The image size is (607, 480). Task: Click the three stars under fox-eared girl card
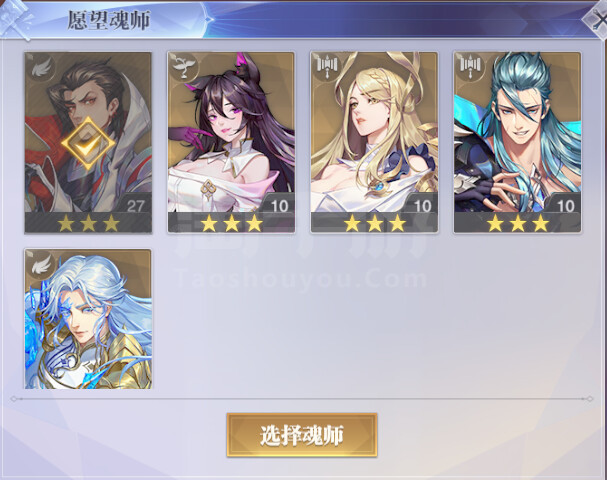pos(231,223)
